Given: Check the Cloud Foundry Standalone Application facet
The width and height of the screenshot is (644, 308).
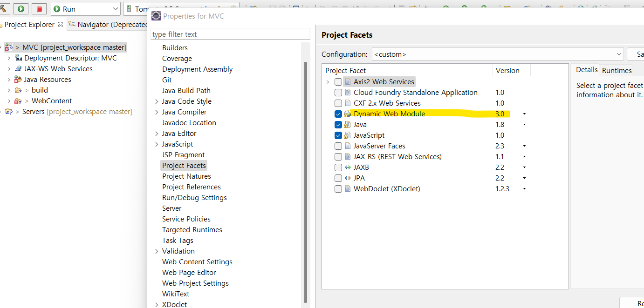Looking at the screenshot, I should point(338,93).
